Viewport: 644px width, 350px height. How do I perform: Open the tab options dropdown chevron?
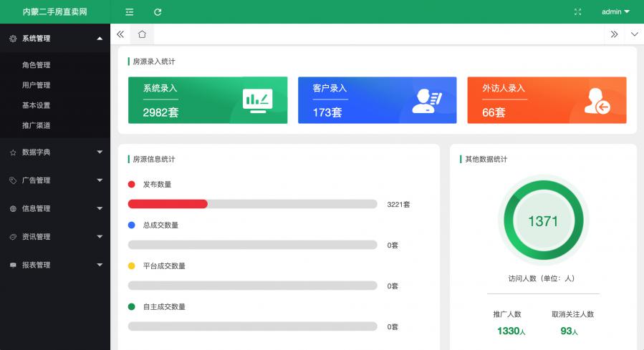click(x=634, y=34)
